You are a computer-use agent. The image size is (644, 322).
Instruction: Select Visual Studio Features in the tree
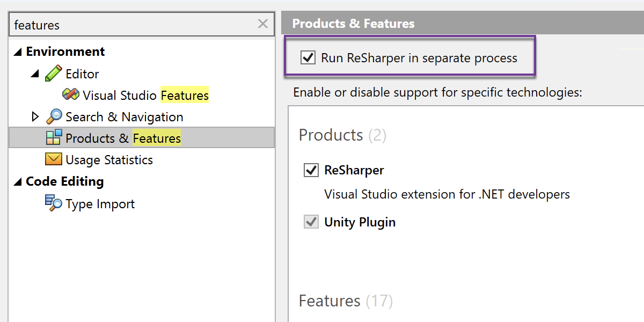tap(145, 96)
